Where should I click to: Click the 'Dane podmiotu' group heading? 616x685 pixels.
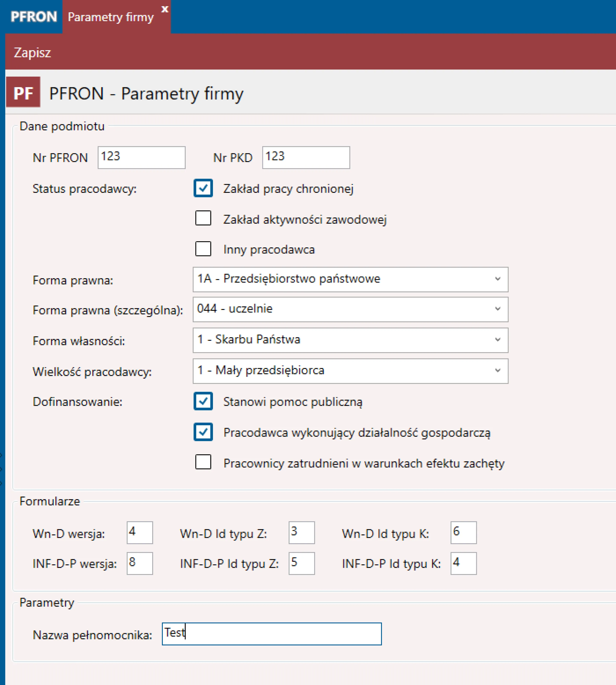[62, 126]
